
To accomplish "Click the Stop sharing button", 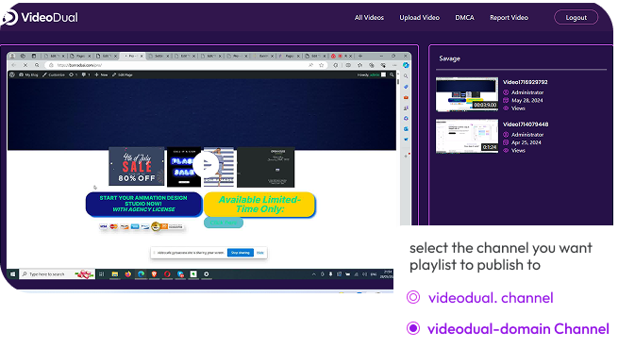I will pos(241,253).
